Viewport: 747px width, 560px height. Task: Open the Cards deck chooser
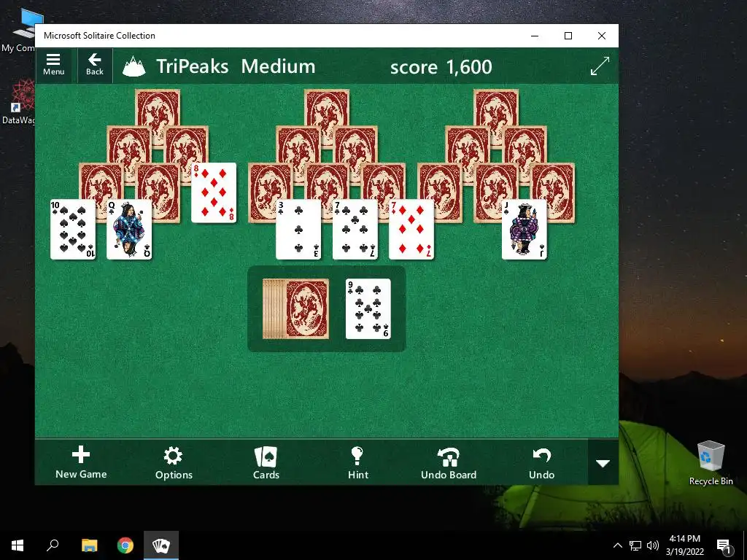[266, 462]
